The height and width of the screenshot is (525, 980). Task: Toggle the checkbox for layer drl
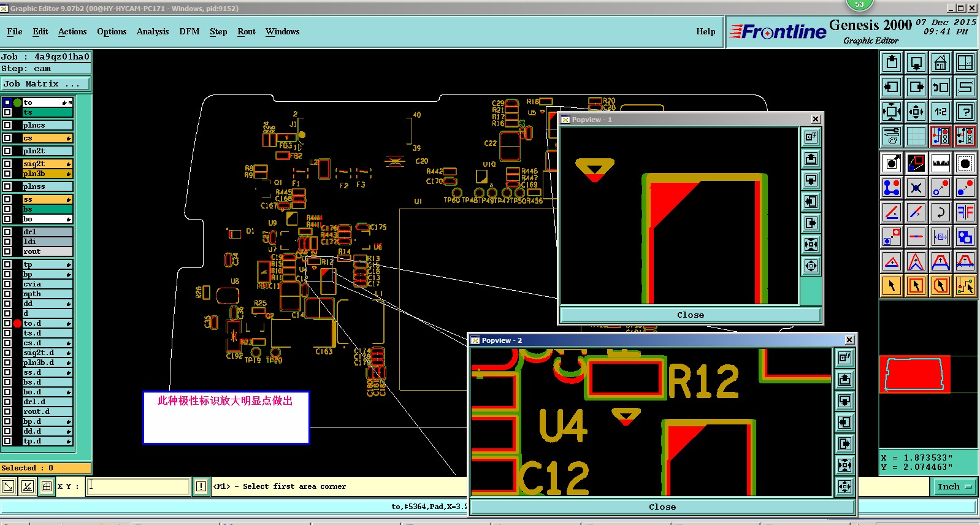click(7, 232)
